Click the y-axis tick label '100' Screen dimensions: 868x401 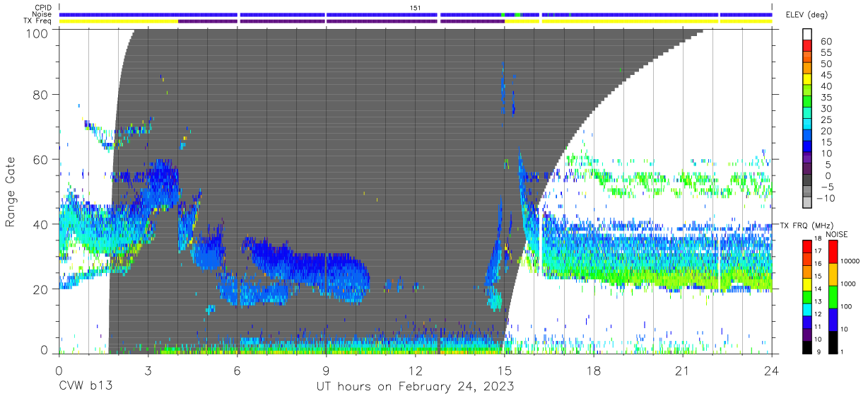[38, 33]
